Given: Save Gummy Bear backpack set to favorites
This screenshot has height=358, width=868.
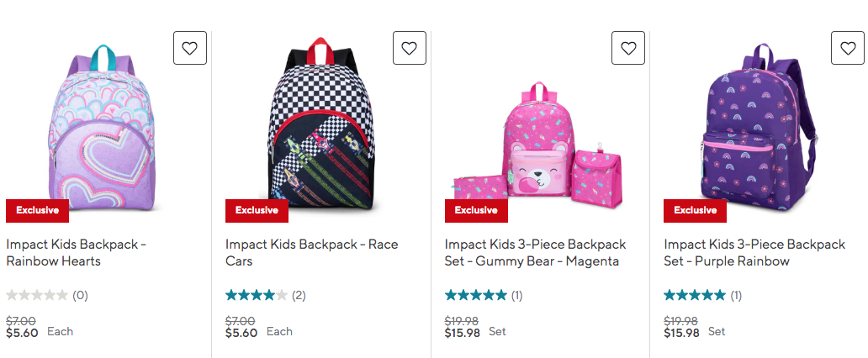Looking at the screenshot, I should pos(627,48).
